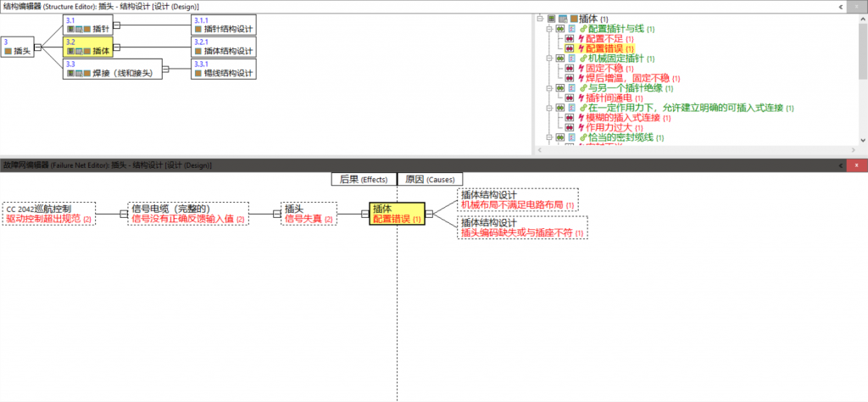868x402 pixels.
Task: Click the brown square icon of 插针结构设计
Action: point(198,29)
